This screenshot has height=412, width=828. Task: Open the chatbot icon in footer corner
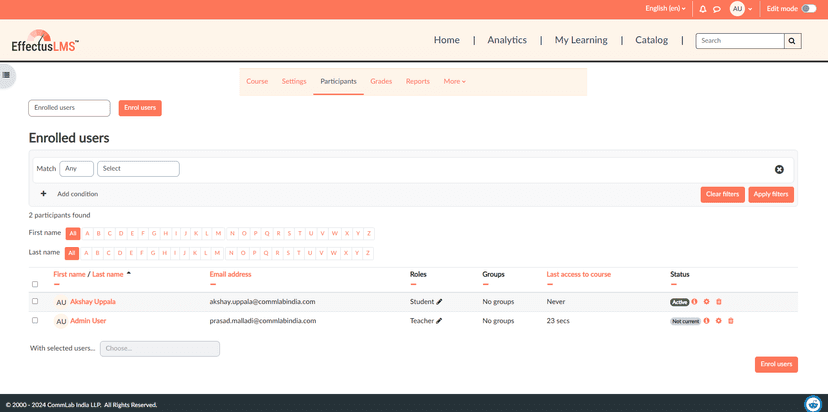click(813, 403)
